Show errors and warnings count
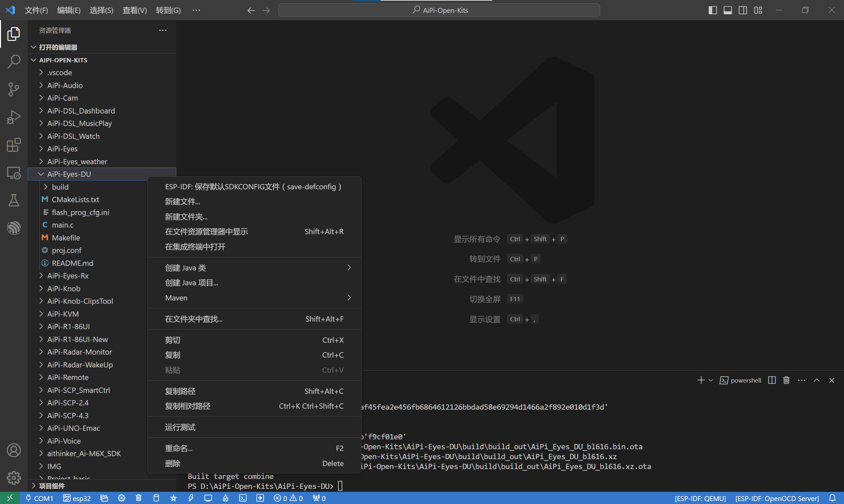This screenshot has height=504, width=844. click(288, 498)
